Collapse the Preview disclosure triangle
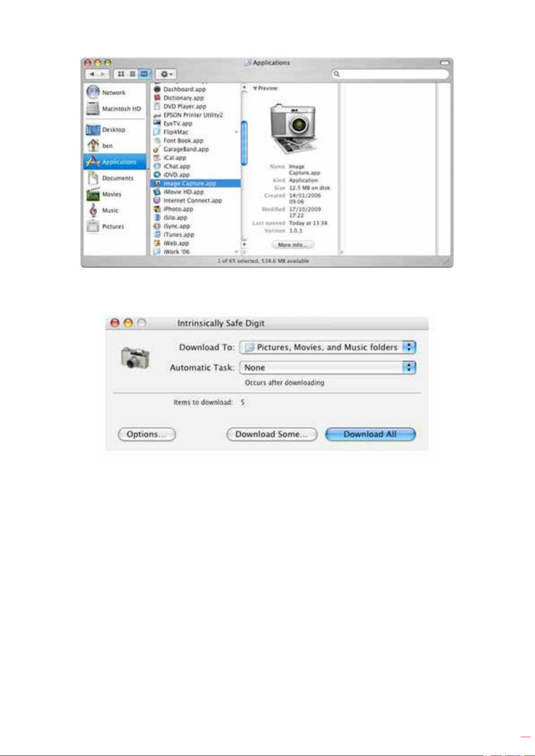Screen dimensions: 535x756 coord(255,88)
